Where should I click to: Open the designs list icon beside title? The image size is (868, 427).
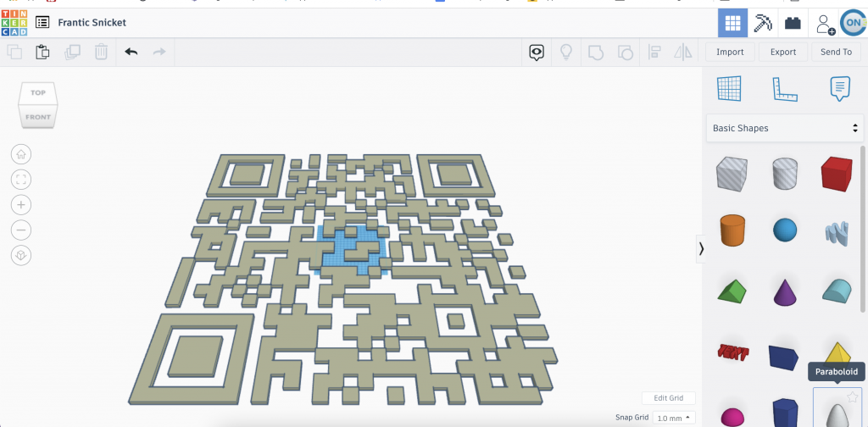coord(42,23)
